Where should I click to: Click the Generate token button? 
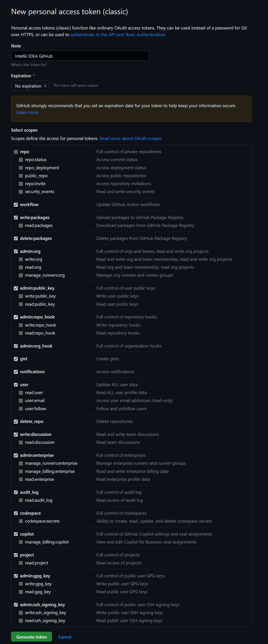coord(32,637)
